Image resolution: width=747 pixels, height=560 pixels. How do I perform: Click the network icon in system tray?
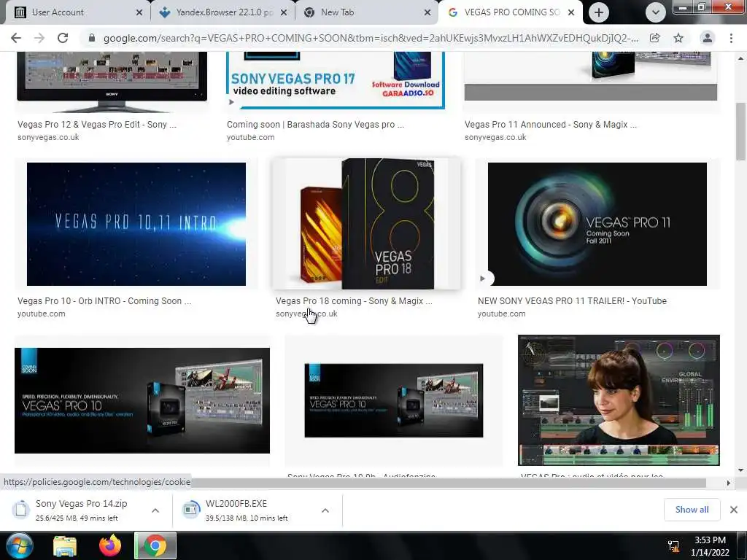pos(673,546)
